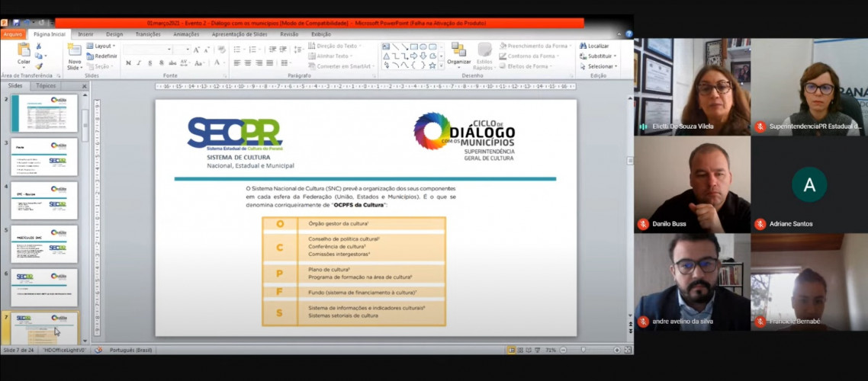868x381 pixels.
Task: Expand the Layout dropdown
Action: (102, 46)
